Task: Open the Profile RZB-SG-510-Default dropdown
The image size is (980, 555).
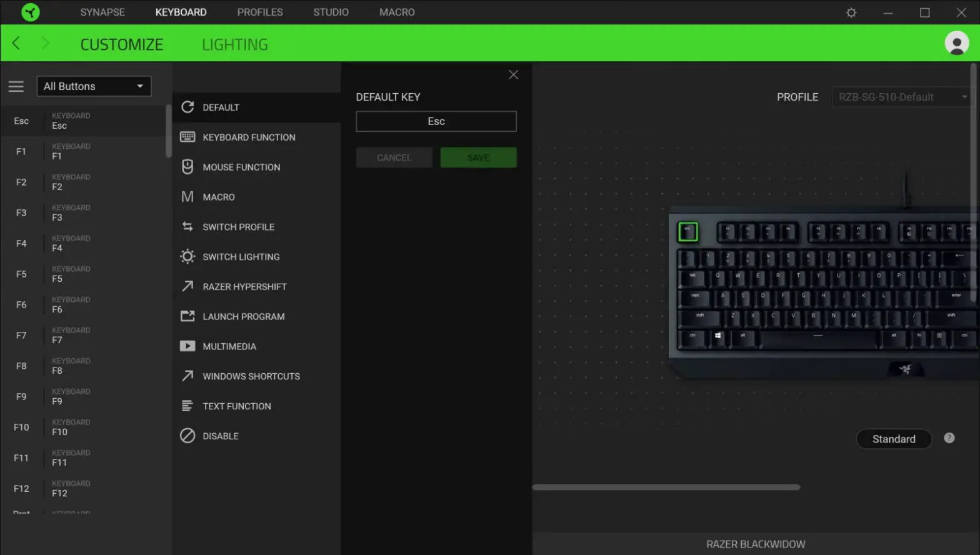Action: (902, 97)
